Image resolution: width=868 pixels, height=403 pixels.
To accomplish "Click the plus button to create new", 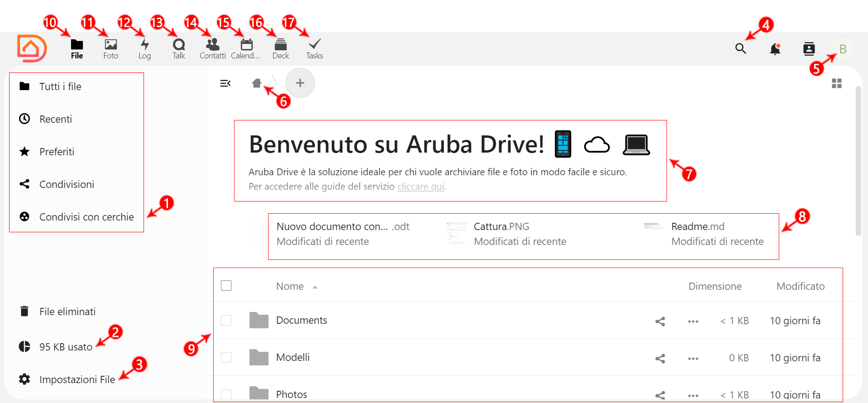I will pyautogui.click(x=300, y=83).
